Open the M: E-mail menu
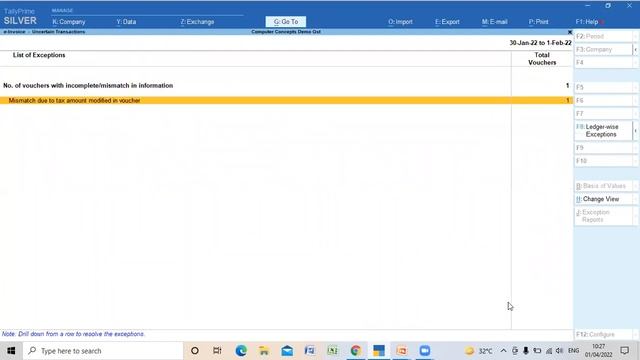 click(494, 22)
